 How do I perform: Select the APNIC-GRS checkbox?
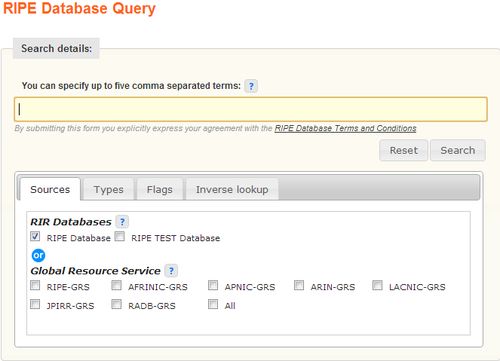(213, 285)
